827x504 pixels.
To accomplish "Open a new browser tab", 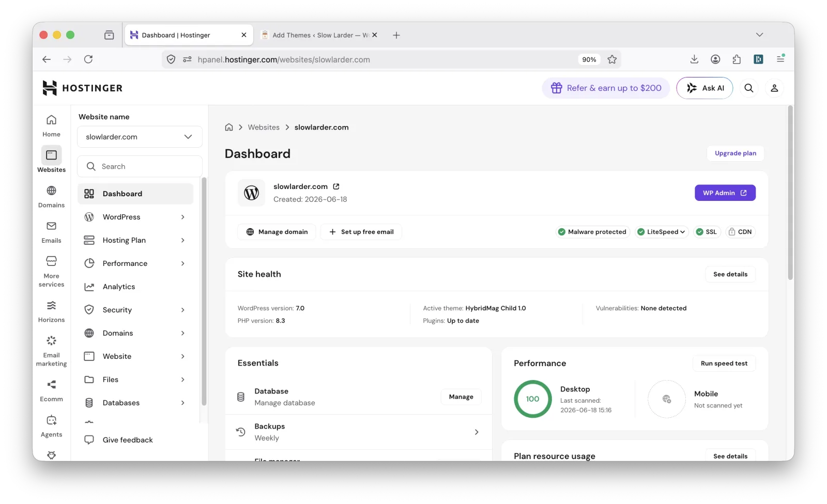I will click(x=396, y=35).
